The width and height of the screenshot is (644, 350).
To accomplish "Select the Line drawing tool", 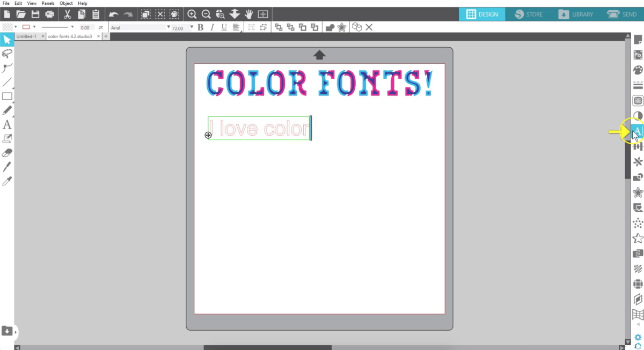I will pos(7,82).
